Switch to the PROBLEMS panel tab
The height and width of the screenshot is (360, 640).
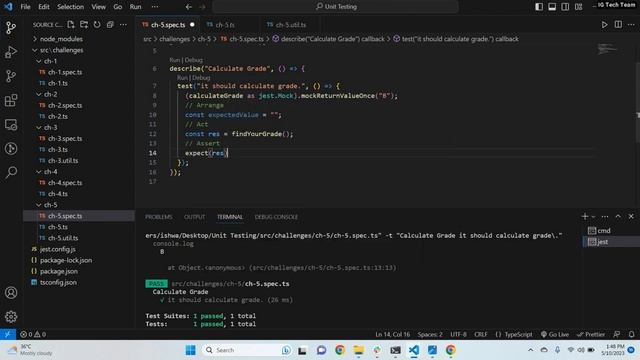coord(158,217)
